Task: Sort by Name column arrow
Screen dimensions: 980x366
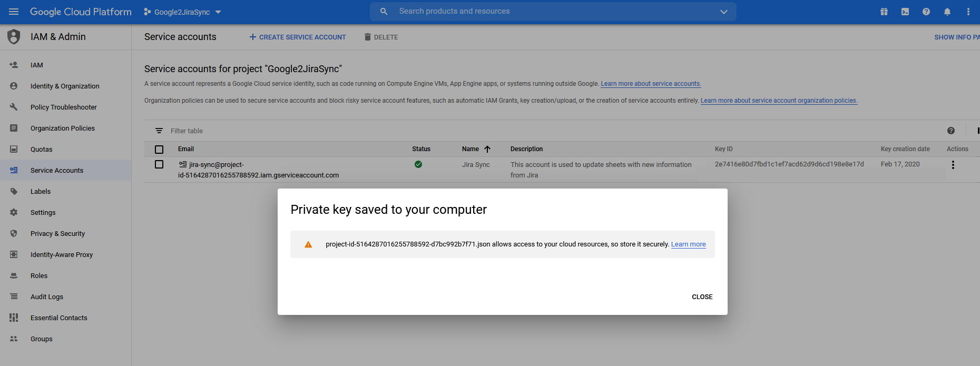Action: click(487, 149)
